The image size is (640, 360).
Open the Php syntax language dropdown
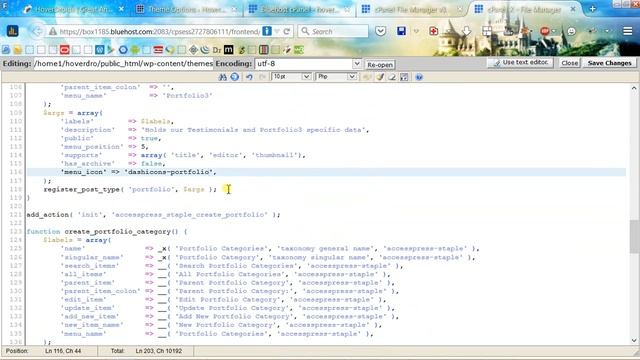[351, 77]
